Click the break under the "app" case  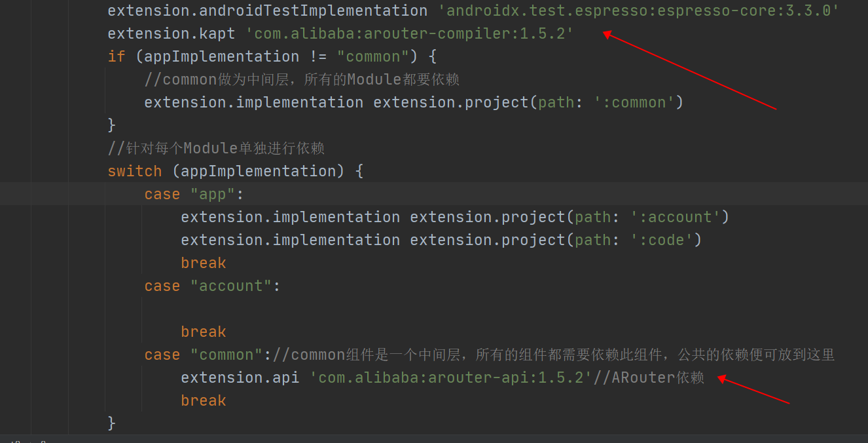tap(204, 263)
